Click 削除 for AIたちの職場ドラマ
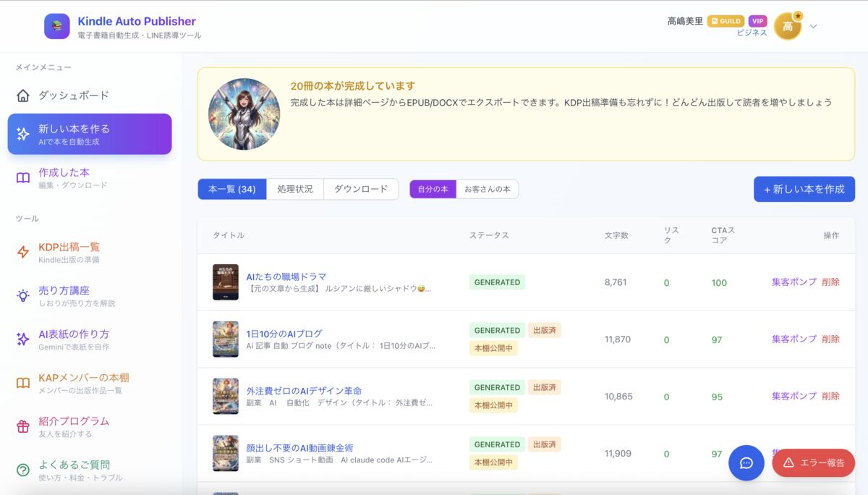The image size is (868, 495). click(830, 282)
